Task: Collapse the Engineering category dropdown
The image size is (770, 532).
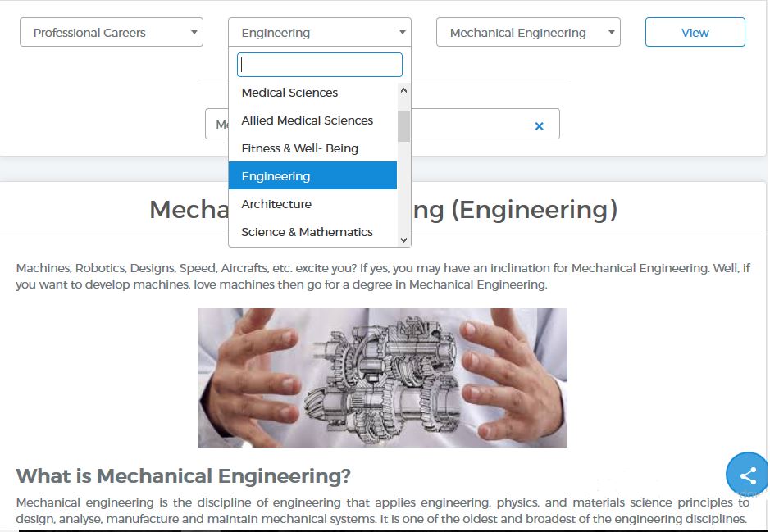Action: coord(319,33)
